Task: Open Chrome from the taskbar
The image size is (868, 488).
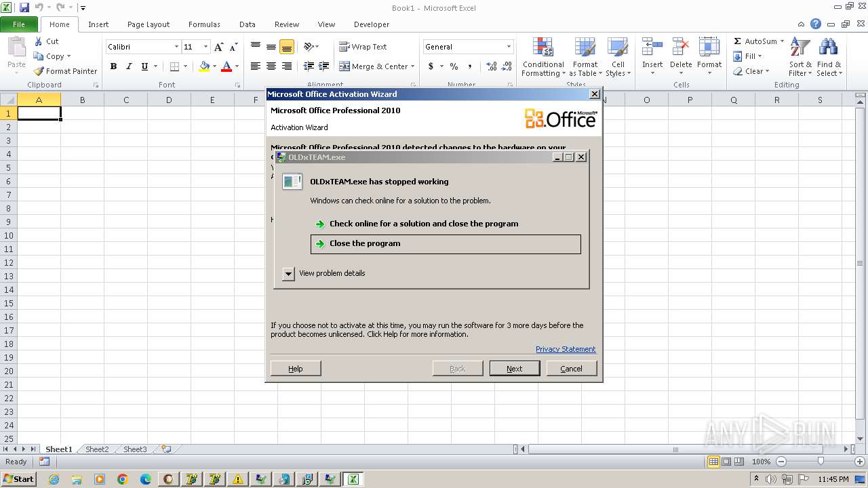Action: [123, 479]
